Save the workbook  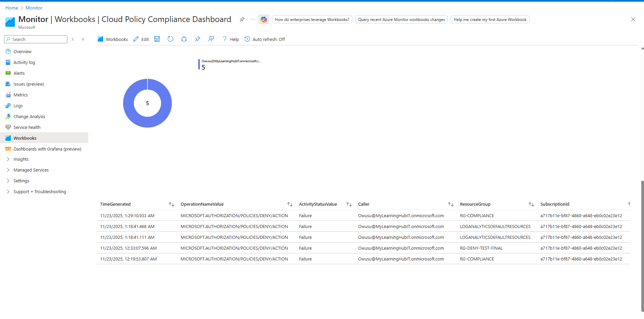click(157, 39)
